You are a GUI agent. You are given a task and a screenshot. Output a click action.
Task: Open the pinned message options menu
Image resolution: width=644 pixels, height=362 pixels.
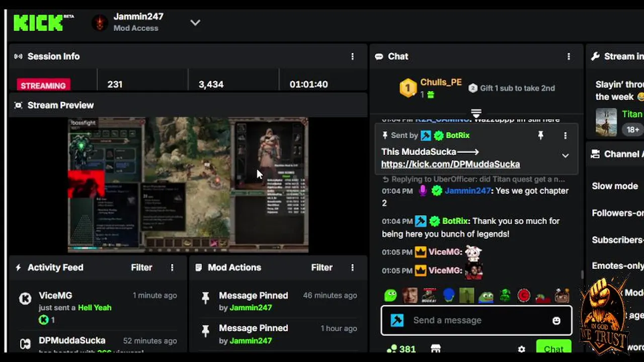pos(566,135)
